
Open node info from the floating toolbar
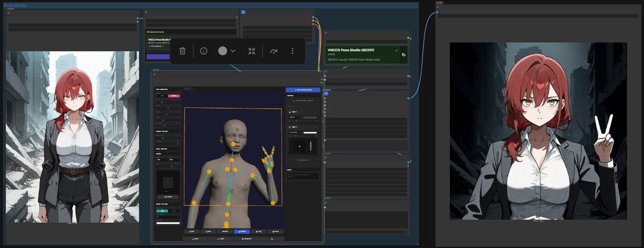tap(203, 51)
